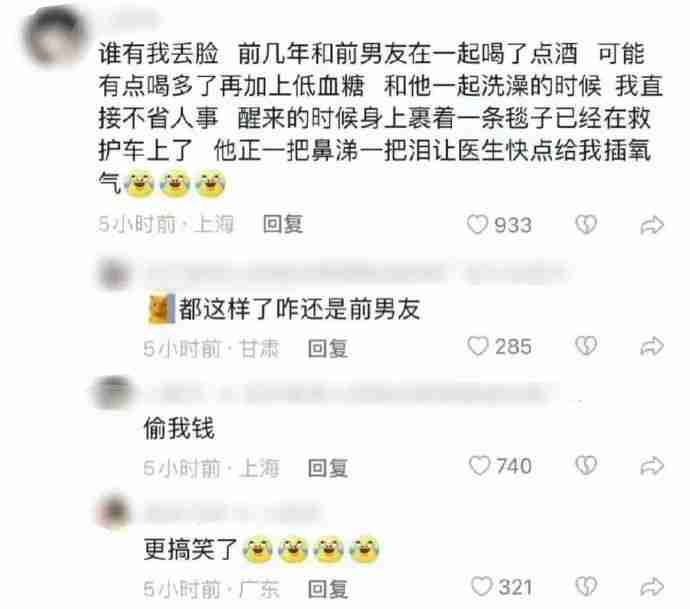Image resolution: width=690 pixels, height=609 pixels.
Task: Like the '更搞笑了' reply with 321 likes
Action: coord(481,587)
